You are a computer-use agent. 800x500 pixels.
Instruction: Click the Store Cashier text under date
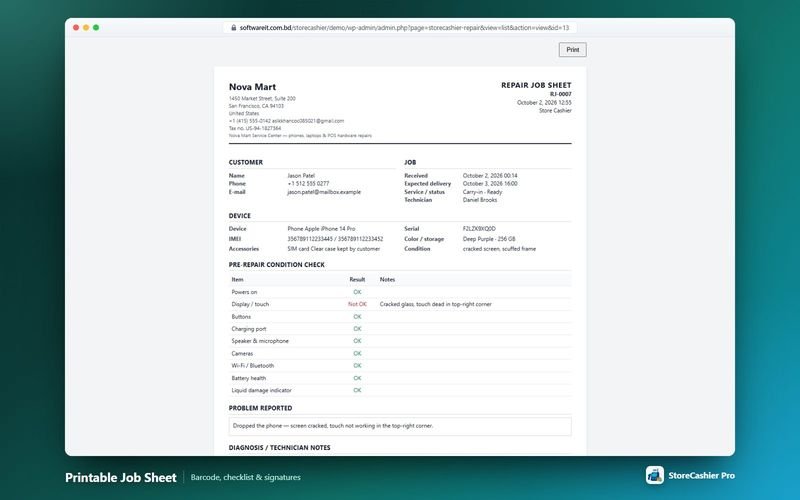click(555, 111)
